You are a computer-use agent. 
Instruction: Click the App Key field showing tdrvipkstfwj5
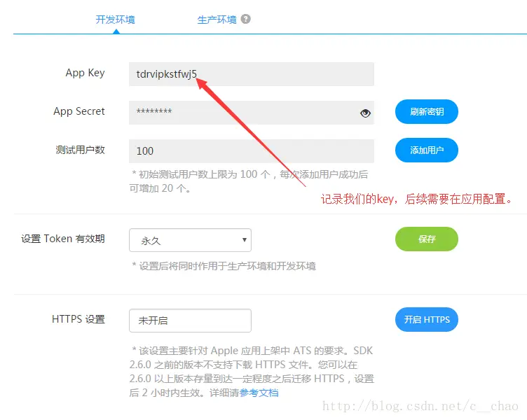pos(252,74)
